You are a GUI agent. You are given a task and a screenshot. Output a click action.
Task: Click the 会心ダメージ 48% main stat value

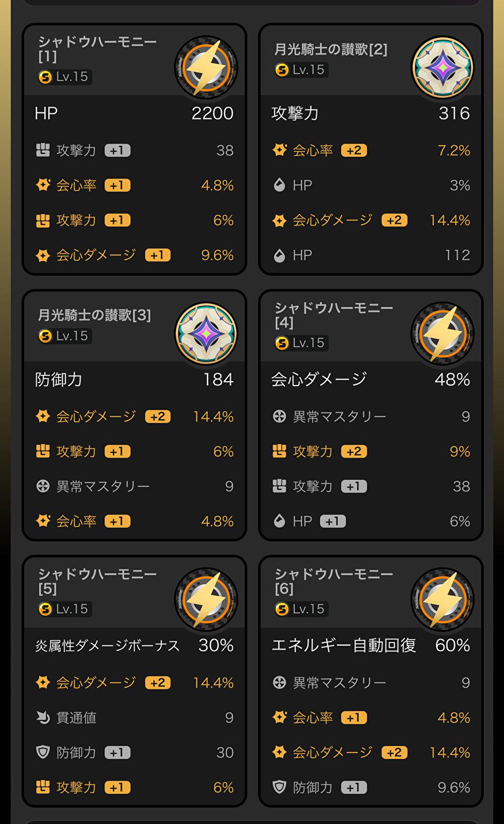[x=452, y=379]
